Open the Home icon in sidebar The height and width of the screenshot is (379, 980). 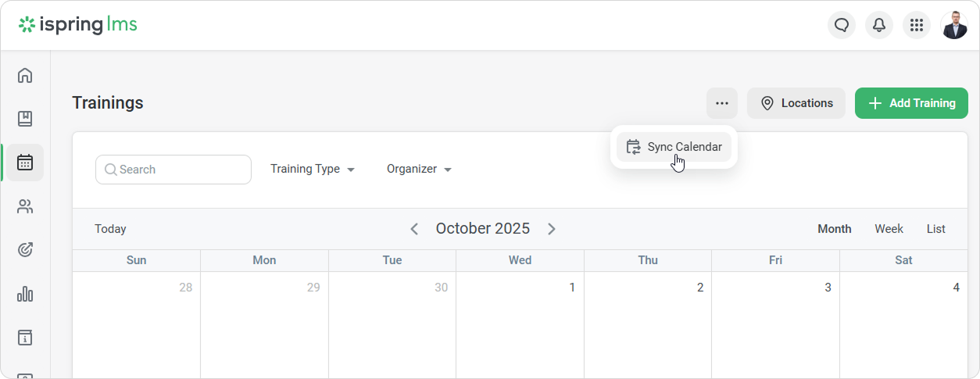(x=25, y=75)
